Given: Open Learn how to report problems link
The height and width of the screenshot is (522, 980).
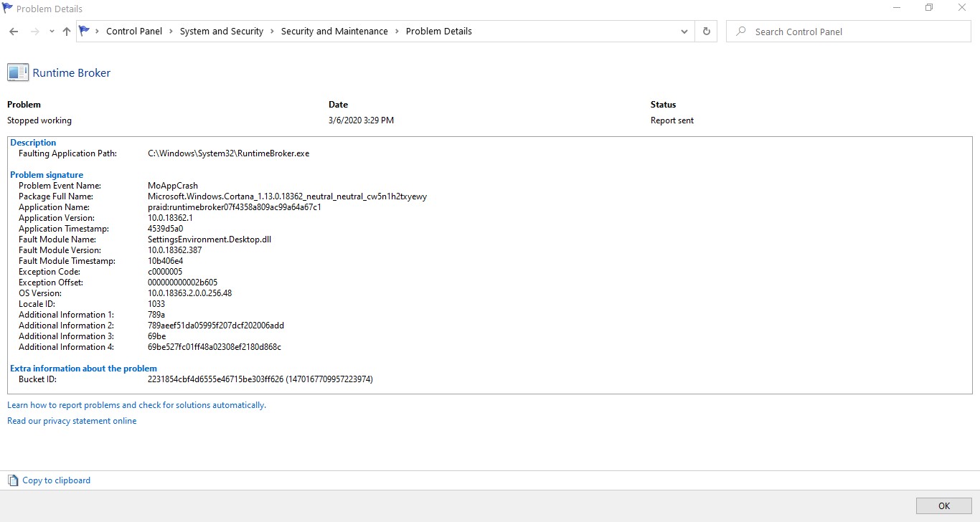Looking at the screenshot, I should 136,405.
